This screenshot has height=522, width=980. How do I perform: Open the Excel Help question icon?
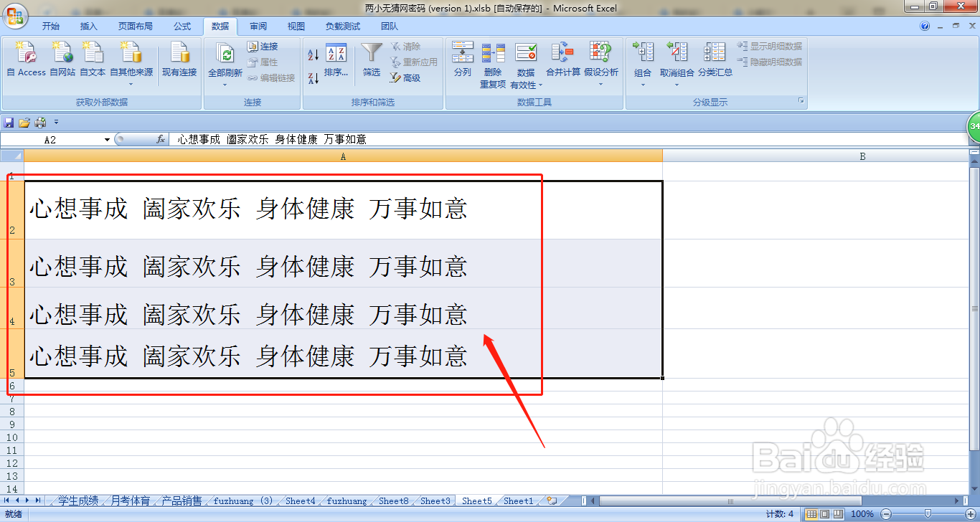(x=925, y=27)
